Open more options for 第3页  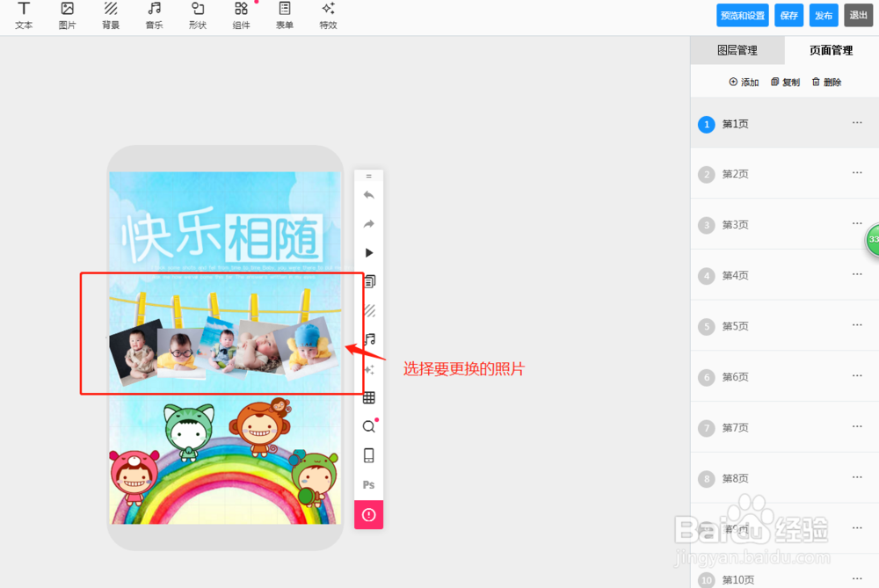[857, 223]
